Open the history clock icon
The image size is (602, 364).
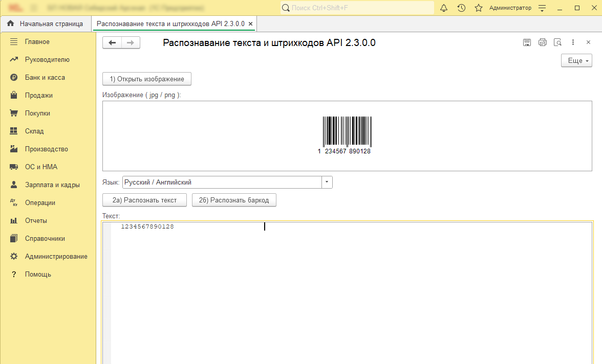[x=461, y=8]
